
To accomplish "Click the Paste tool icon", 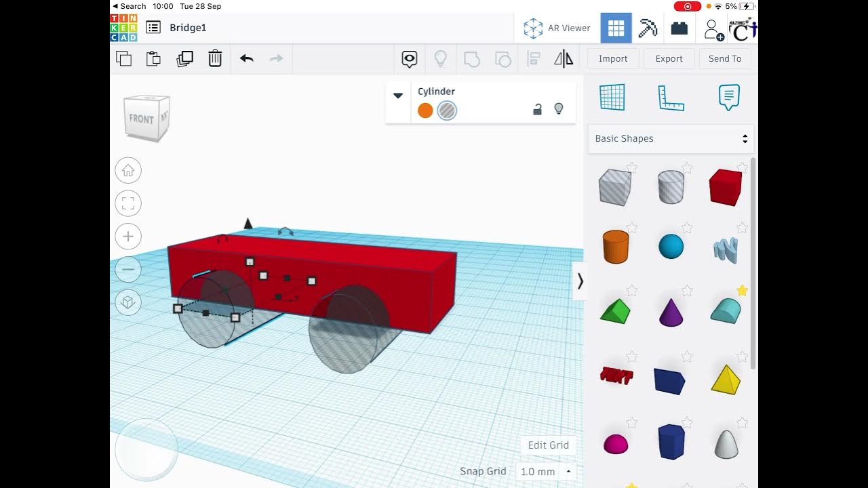I will [153, 58].
